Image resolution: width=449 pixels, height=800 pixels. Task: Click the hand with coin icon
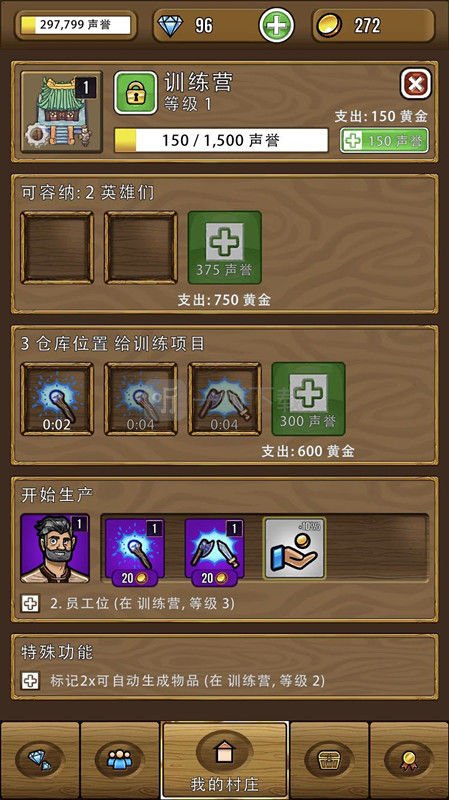pos(294,548)
